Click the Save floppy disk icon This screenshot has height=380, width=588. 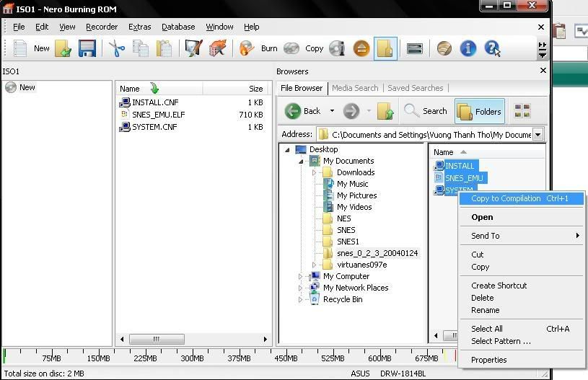pos(87,48)
